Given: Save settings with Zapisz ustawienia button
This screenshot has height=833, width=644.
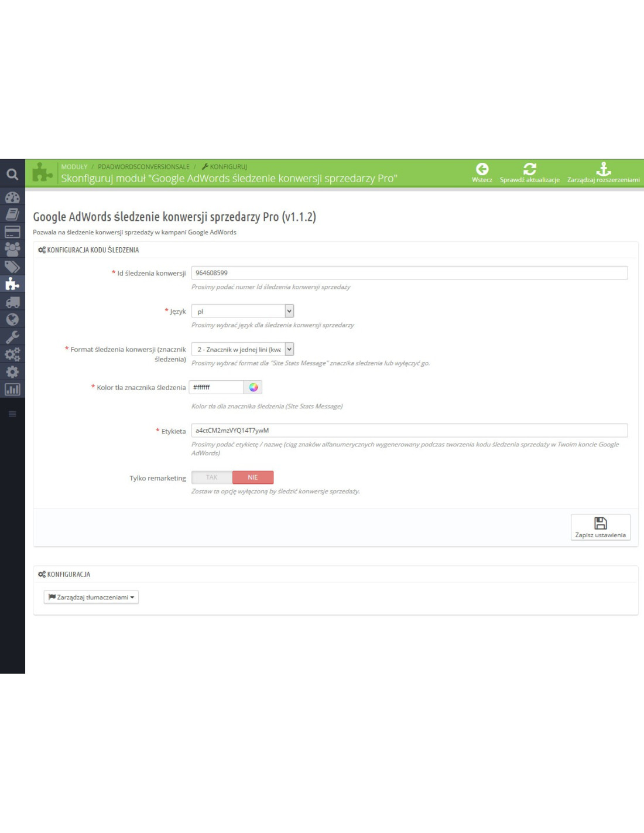Looking at the screenshot, I should point(600,527).
